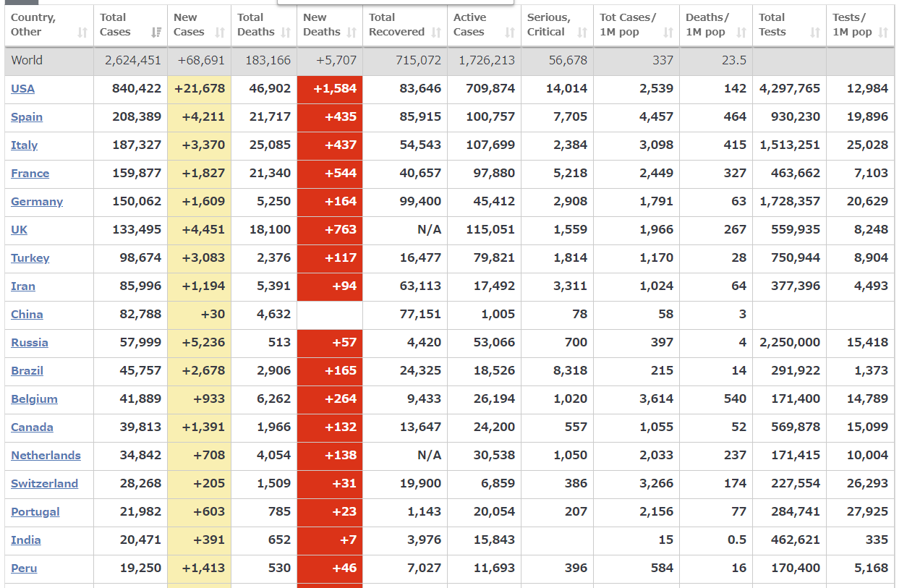Click Italy tests per million 25,028

867,145
